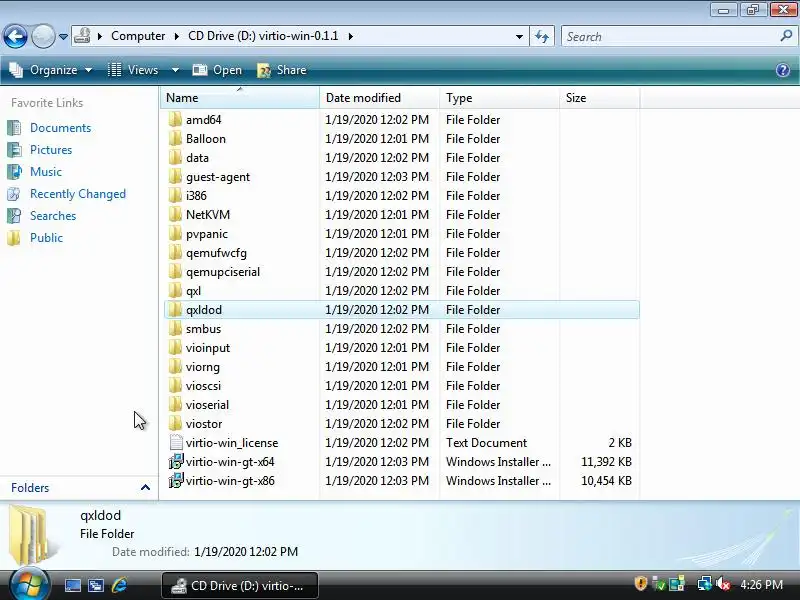The width and height of the screenshot is (800, 600).
Task: Select the Balloon folder icon
Action: 175,138
